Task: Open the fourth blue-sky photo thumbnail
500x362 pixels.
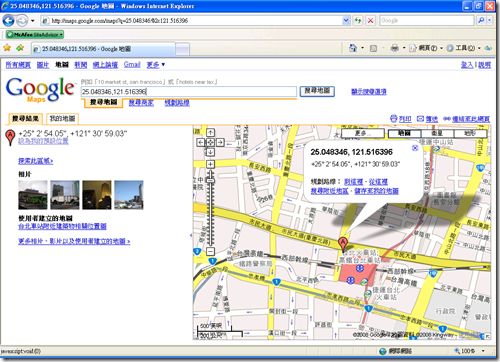Action: [129, 195]
